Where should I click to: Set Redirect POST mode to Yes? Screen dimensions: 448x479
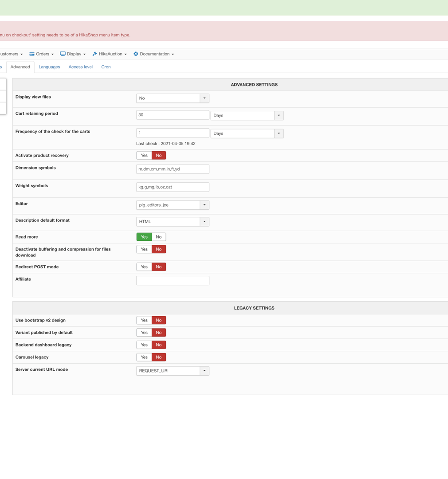144,267
